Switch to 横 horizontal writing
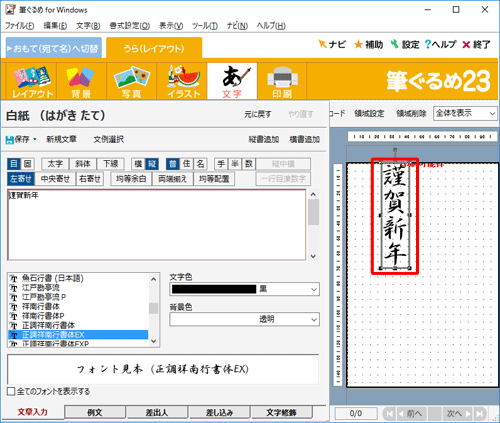 click(x=138, y=164)
